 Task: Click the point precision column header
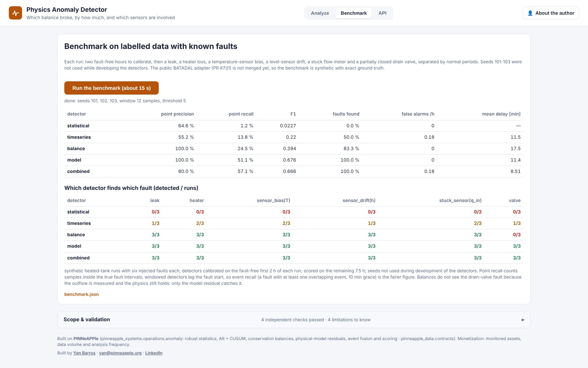(x=177, y=114)
